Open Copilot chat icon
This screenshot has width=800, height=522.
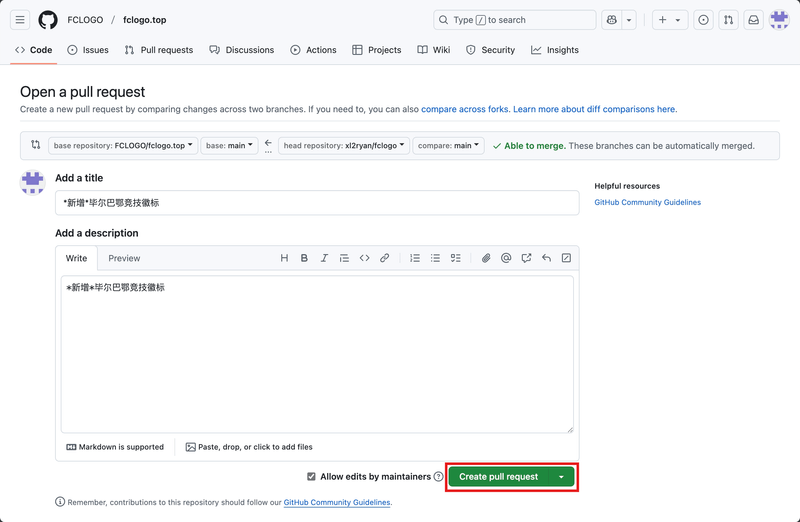612,20
